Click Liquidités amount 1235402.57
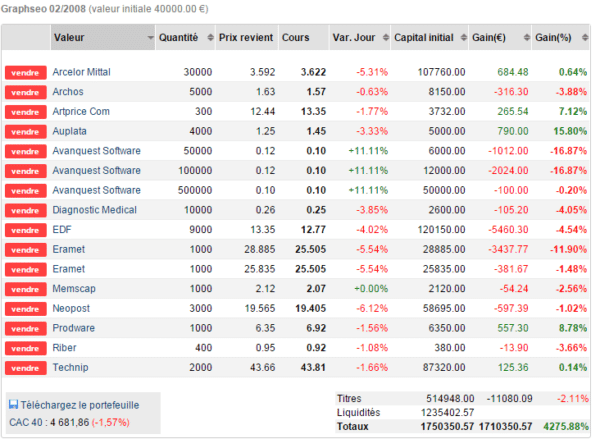The width and height of the screenshot is (600, 439). pos(447,413)
